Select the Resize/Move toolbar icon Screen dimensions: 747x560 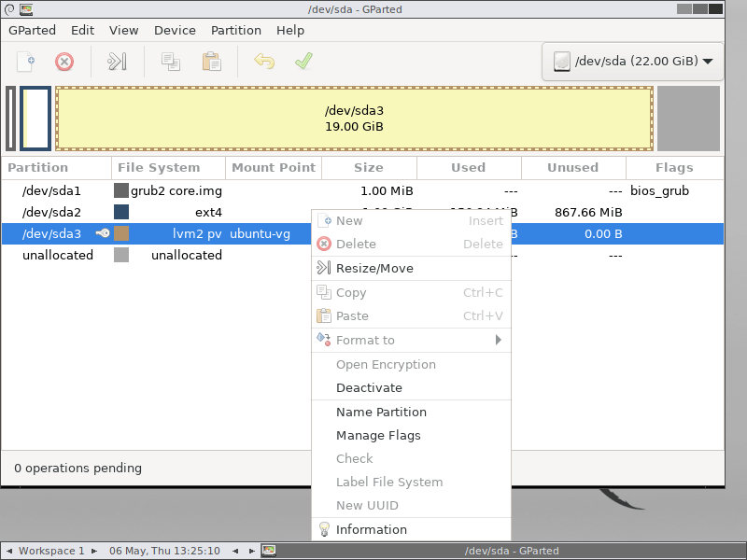click(x=116, y=61)
